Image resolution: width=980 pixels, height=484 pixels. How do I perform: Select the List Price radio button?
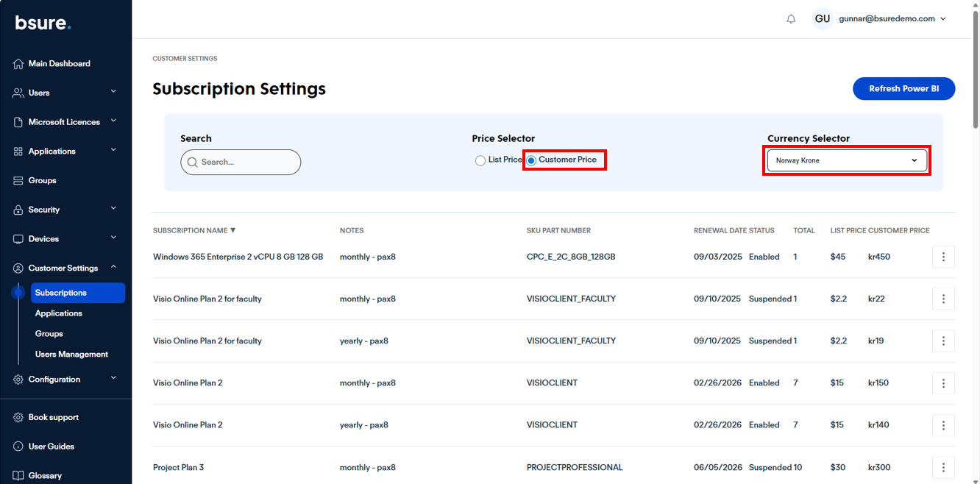tap(480, 160)
